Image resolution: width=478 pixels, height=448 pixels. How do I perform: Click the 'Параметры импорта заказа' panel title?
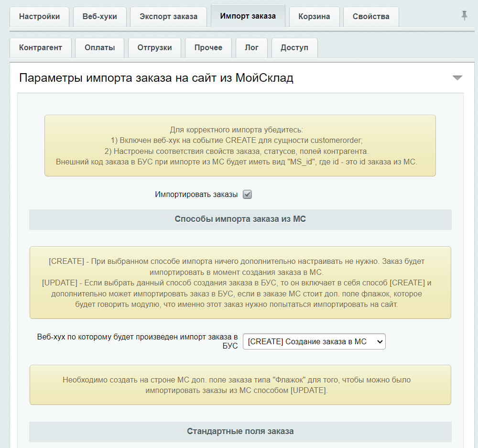156,78
